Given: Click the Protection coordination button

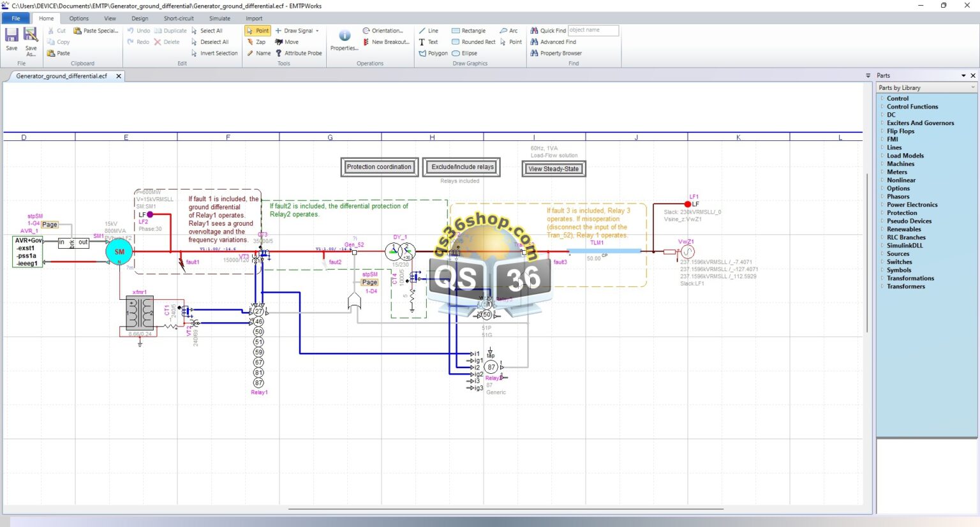Looking at the screenshot, I should point(379,167).
